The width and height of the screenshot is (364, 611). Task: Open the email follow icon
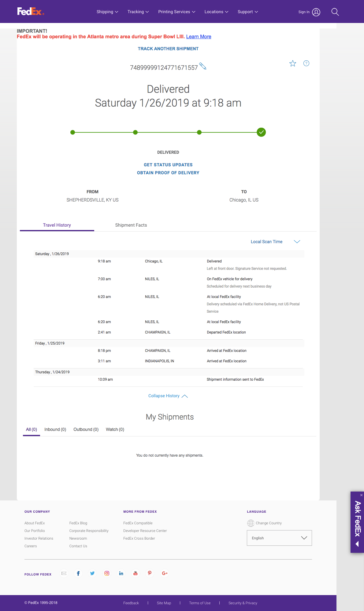64,573
